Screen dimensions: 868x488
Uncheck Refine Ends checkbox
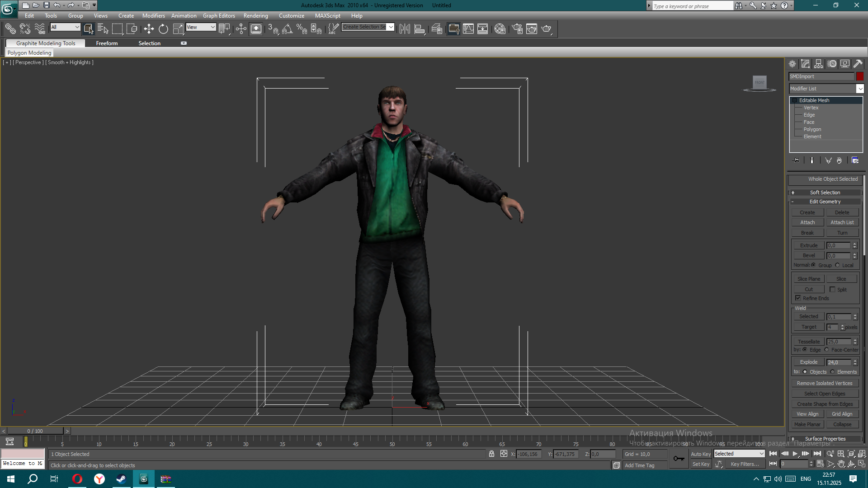[798, 298]
